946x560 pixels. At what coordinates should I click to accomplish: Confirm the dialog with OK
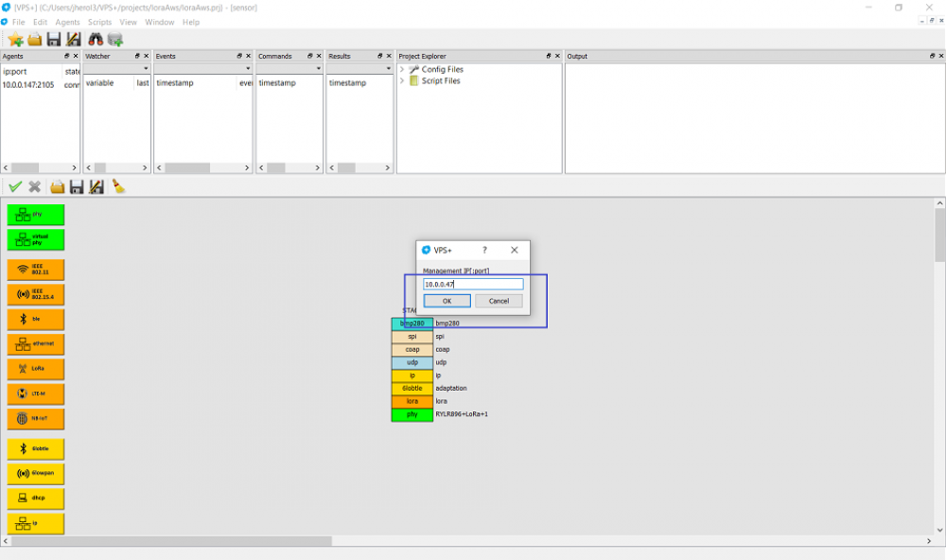coord(447,301)
